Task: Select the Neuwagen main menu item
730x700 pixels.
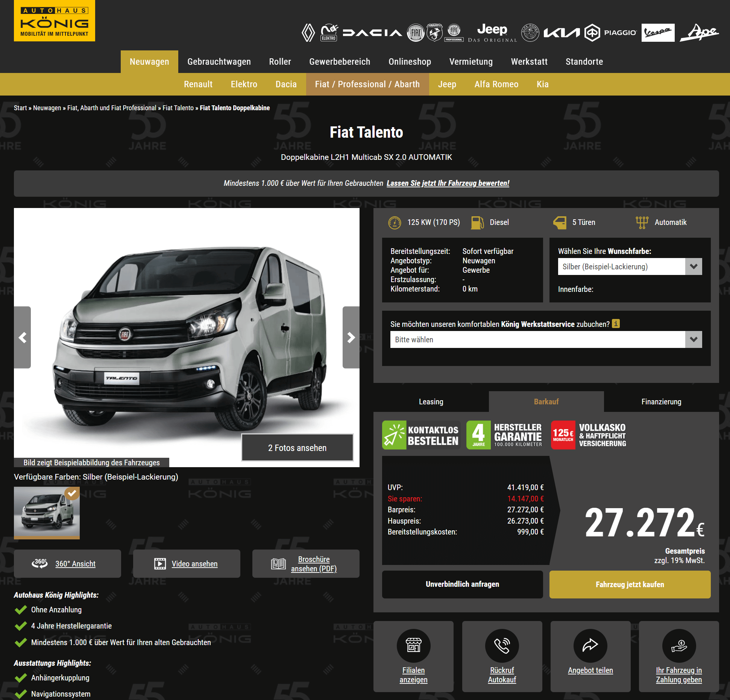Action: [149, 62]
